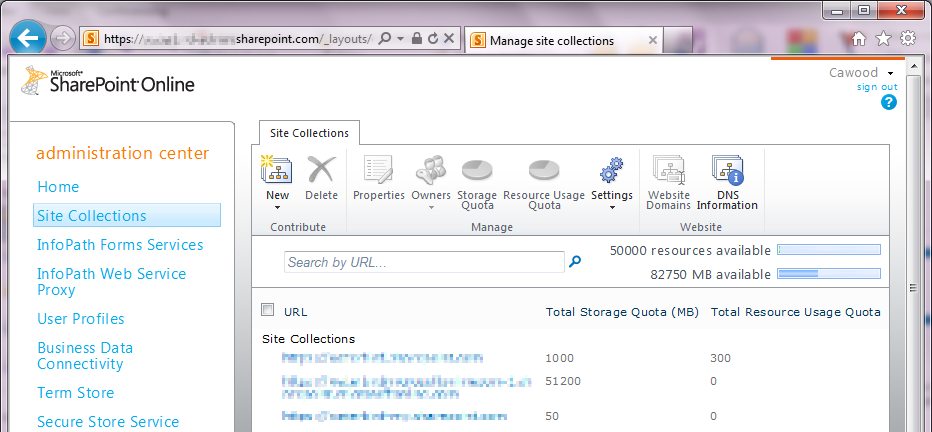Image resolution: width=932 pixels, height=432 pixels.
Task: Click the browser forward arrow
Action: click(62, 39)
